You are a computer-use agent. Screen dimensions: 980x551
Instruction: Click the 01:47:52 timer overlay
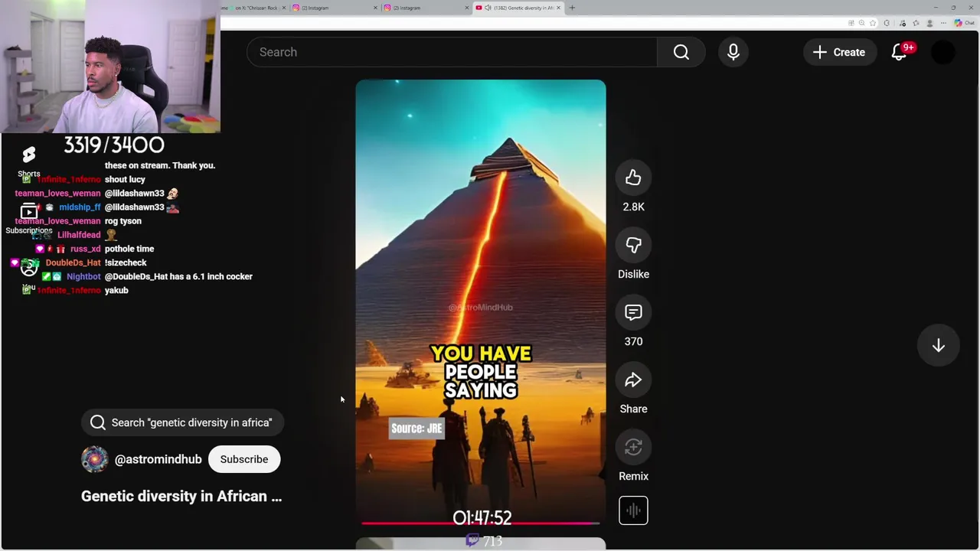(482, 518)
